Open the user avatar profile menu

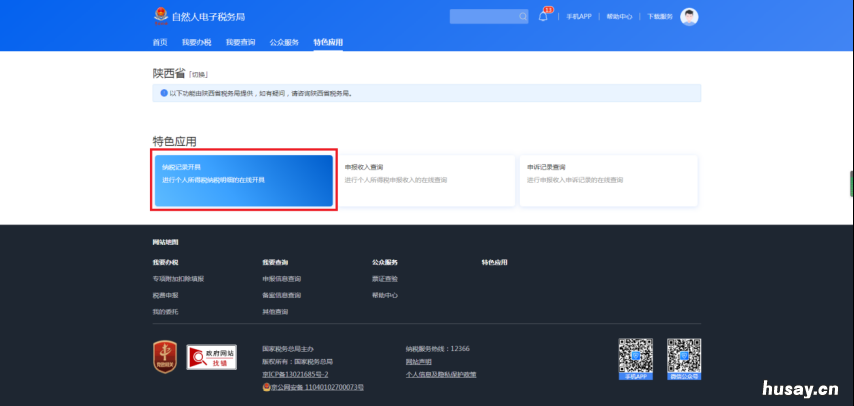pos(689,17)
